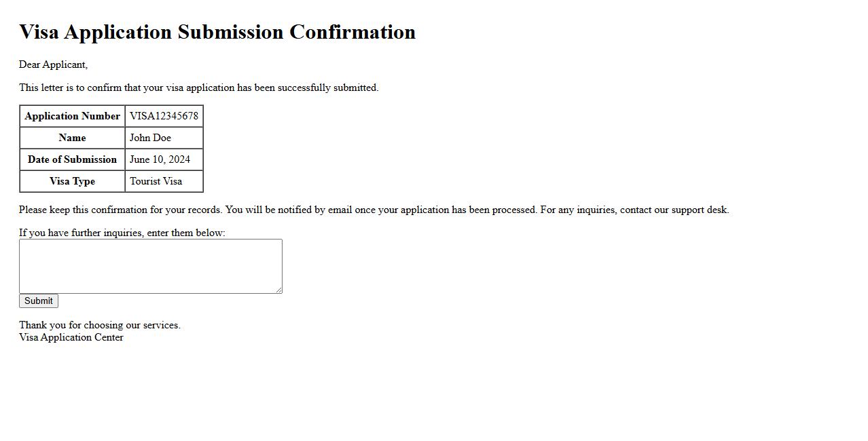This screenshot has width=868, height=441.
Task: Select the Date of Submission header cell
Action: click(72, 159)
